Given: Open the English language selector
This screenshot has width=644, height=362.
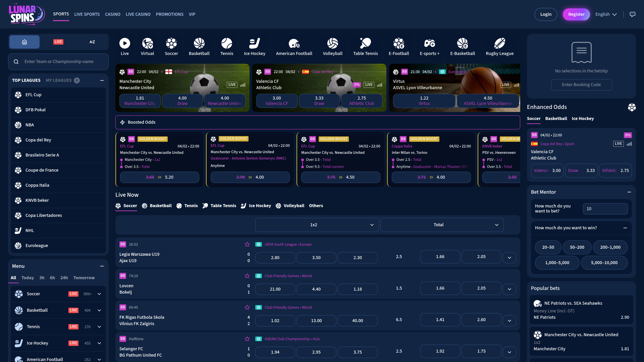Looking at the screenshot, I should (606, 14).
